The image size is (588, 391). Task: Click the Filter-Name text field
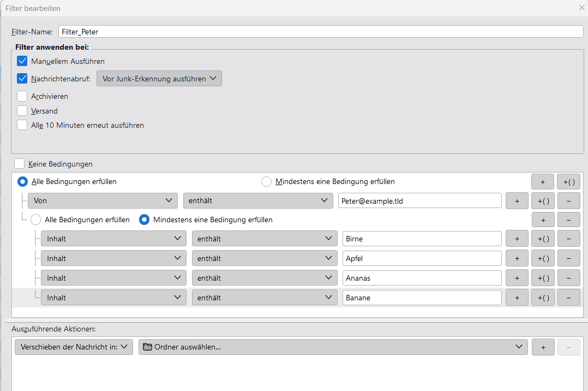321,32
